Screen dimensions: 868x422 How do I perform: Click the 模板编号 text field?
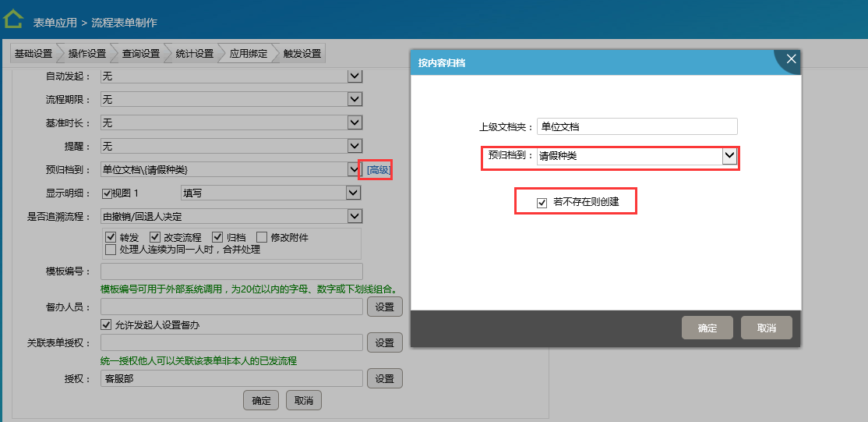tap(231, 271)
